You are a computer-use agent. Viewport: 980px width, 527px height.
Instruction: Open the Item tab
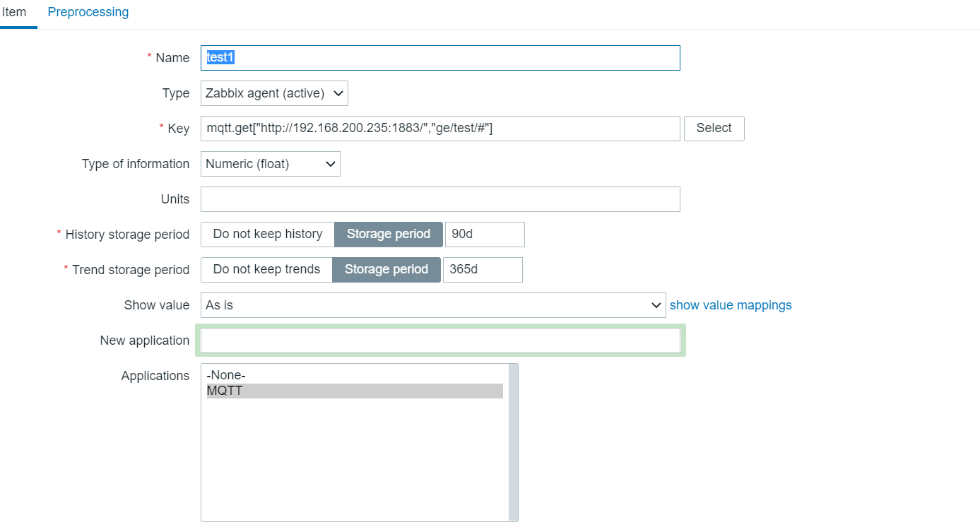point(14,12)
